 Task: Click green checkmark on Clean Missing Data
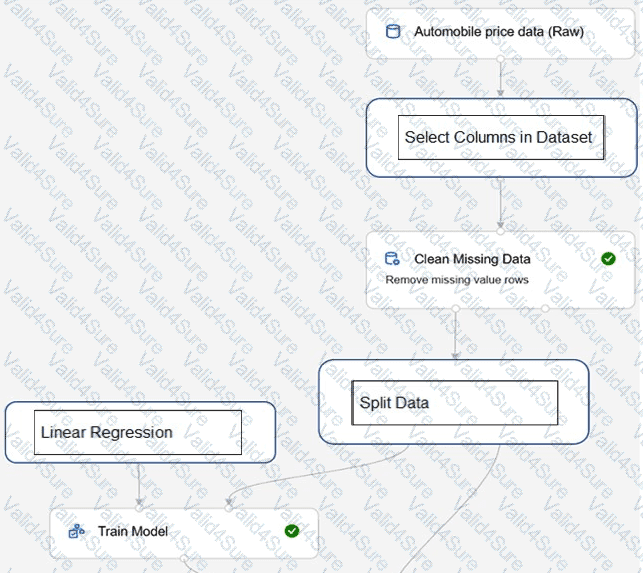click(x=608, y=259)
